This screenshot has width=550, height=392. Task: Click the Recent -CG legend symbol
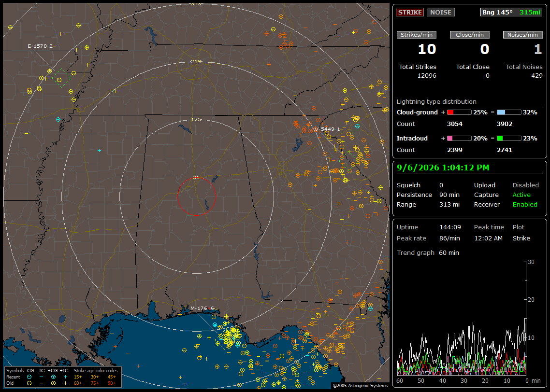point(29,377)
